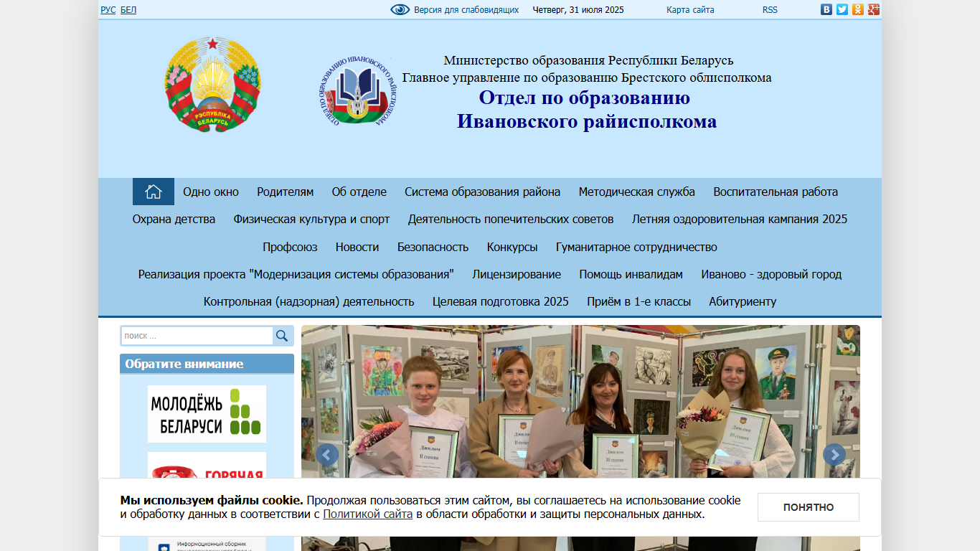Open Методическая служба menu item

tap(637, 192)
